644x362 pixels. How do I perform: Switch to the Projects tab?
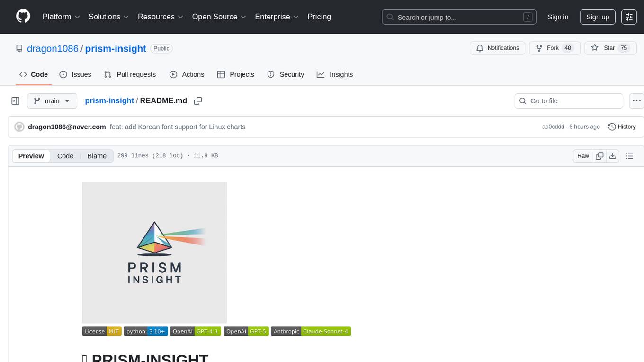[236, 74]
